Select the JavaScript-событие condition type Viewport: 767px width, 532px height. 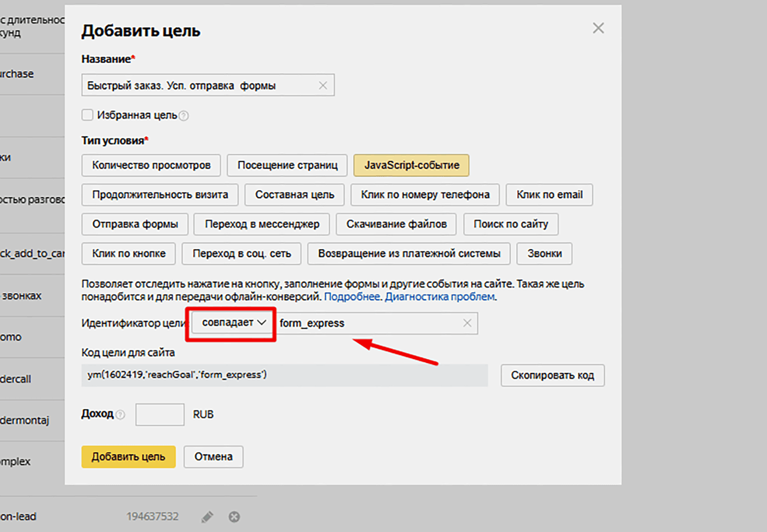click(x=411, y=165)
